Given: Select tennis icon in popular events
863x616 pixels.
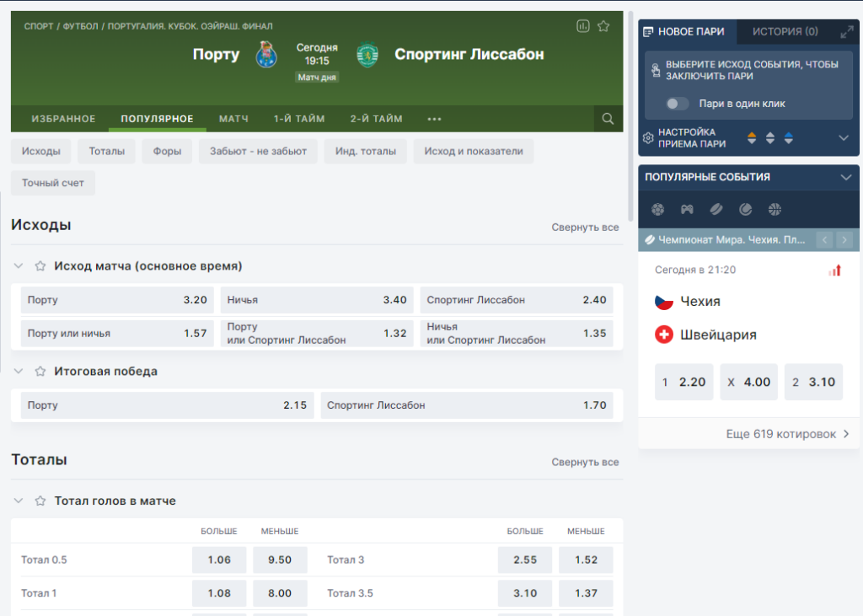Looking at the screenshot, I should [745, 209].
